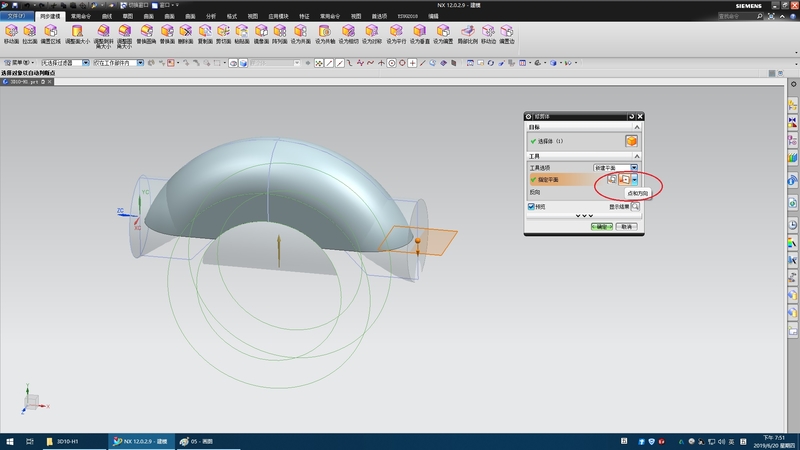Expand more options via the triple-chevron bar
The height and width of the screenshot is (450, 800).
[x=584, y=216]
